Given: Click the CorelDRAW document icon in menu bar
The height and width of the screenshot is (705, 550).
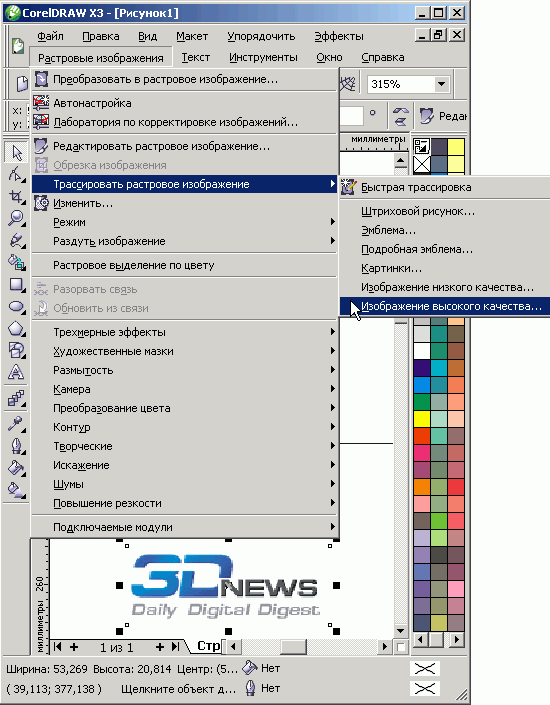Looking at the screenshot, I should coord(18,46).
